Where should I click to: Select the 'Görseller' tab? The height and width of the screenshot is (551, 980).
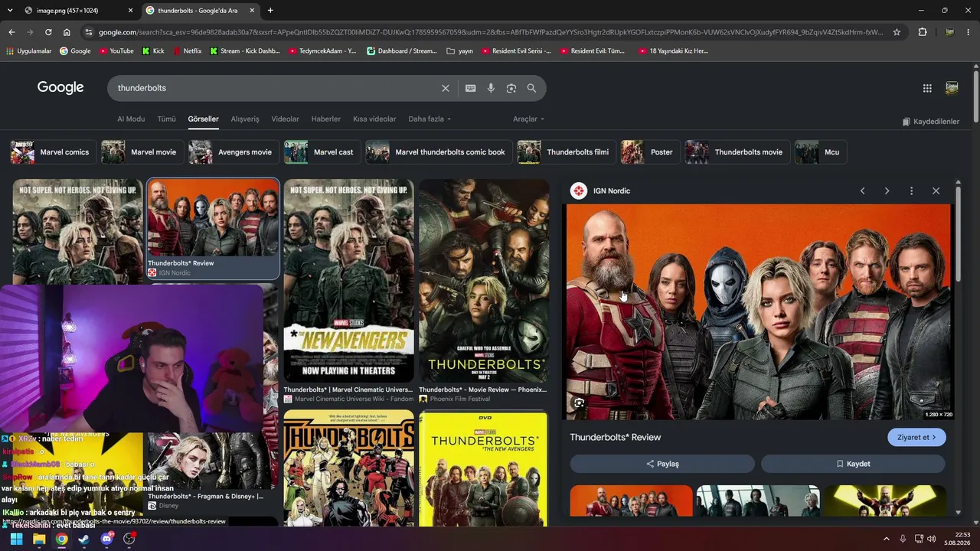(x=204, y=119)
